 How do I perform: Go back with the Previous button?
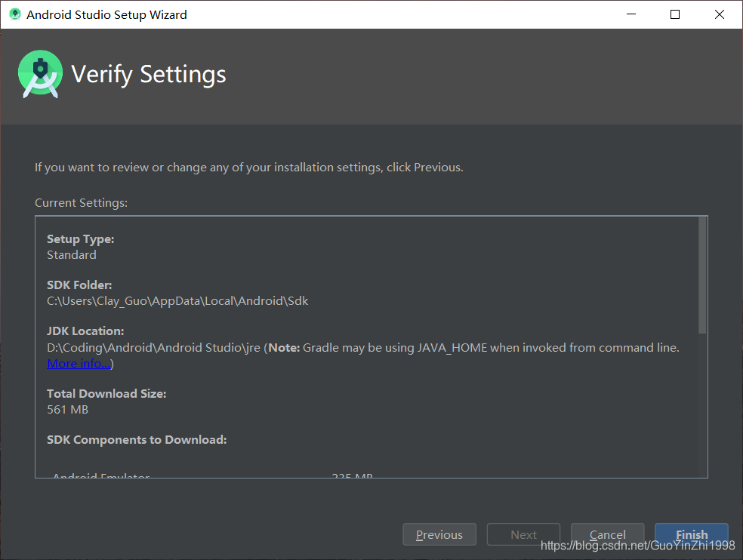(x=439, y=534)
